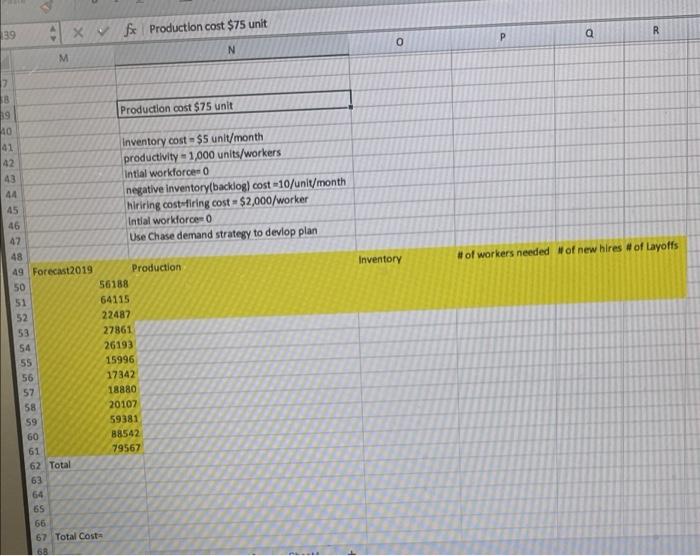
Task: Click the # of new hires header
Action: pyautogui.click(x=589, y=249)
